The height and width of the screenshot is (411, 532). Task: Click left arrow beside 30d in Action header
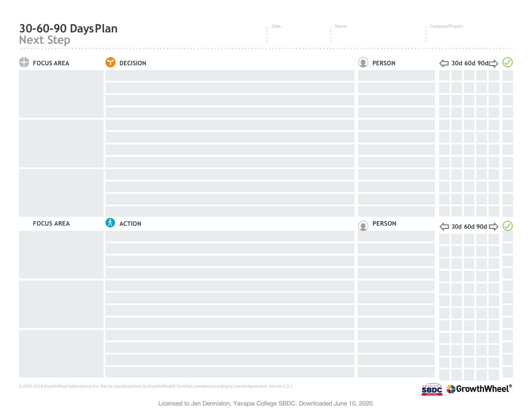coord(444,227)
